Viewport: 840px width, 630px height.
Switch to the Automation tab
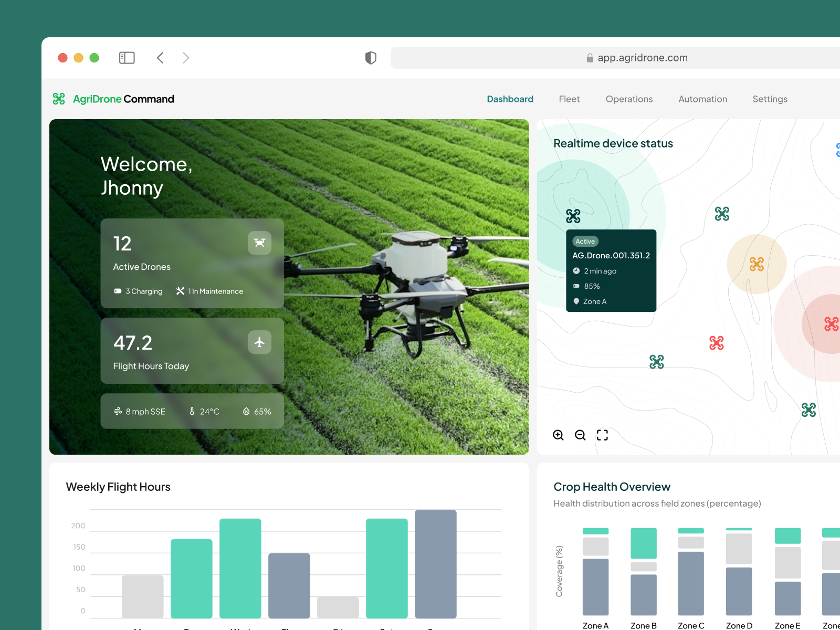pyautogui.click(x=702, y=99)
